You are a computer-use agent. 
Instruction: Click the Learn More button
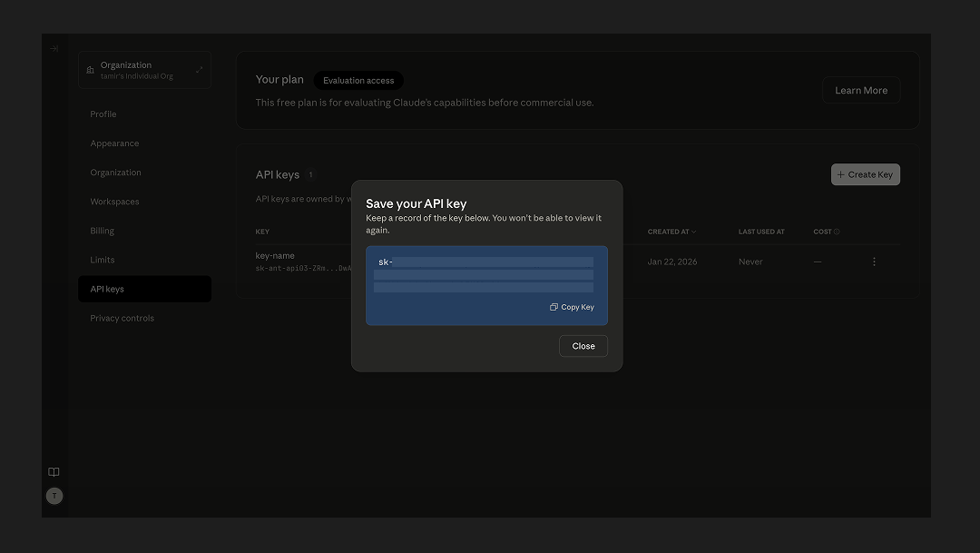click(860, 90)
